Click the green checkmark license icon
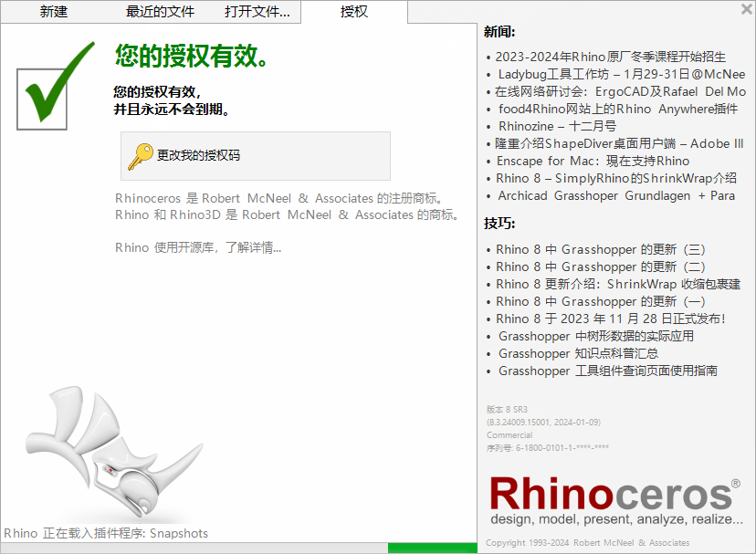This screenshot has height=554, width=756. click(55, 86)
